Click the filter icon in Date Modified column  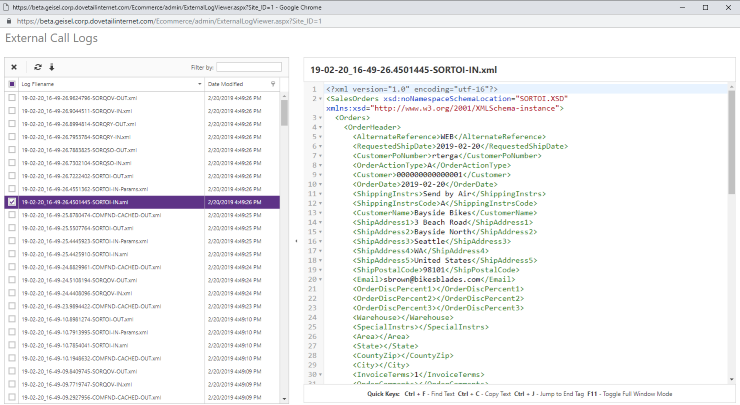273,84
